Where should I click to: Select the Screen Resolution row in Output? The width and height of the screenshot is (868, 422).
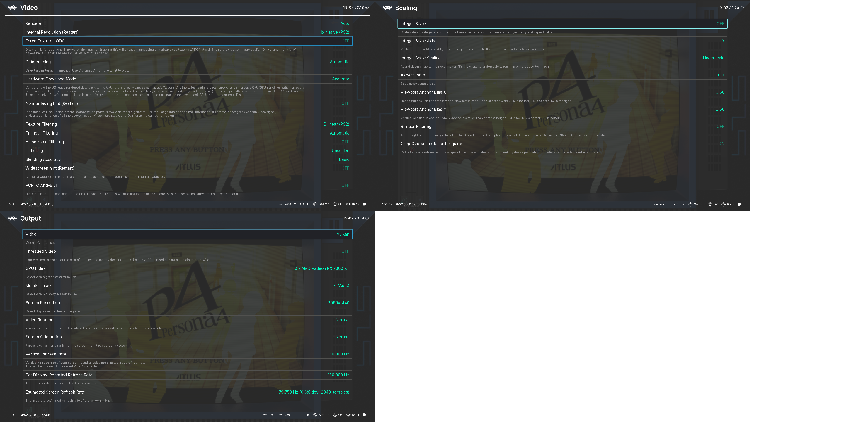click(187, 303)
